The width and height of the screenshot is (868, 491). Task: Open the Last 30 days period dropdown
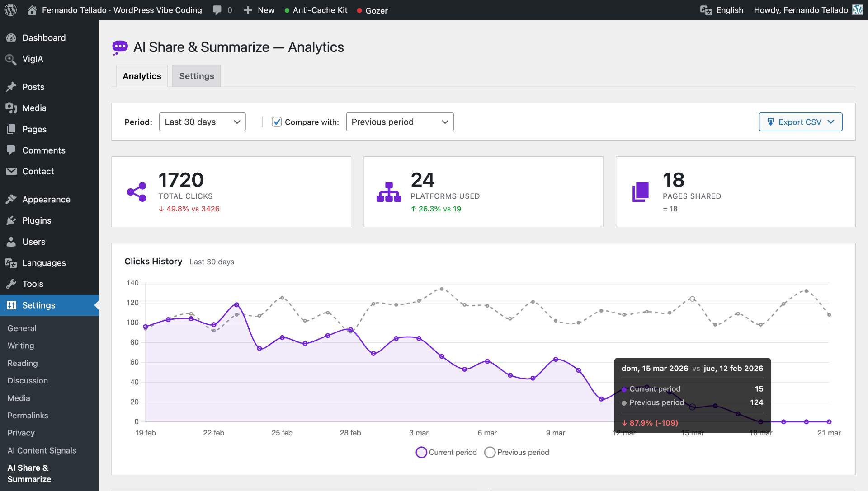tap(202, 122)
